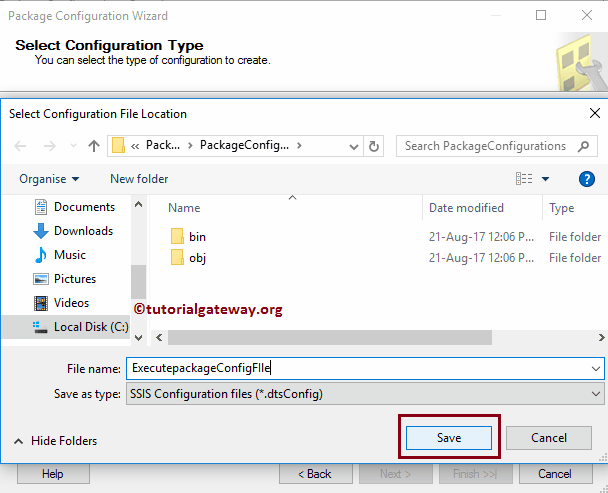Viewport: 608px width, 493px height.
Task: Open the Help question mark icon
Action: click(587, 179)
